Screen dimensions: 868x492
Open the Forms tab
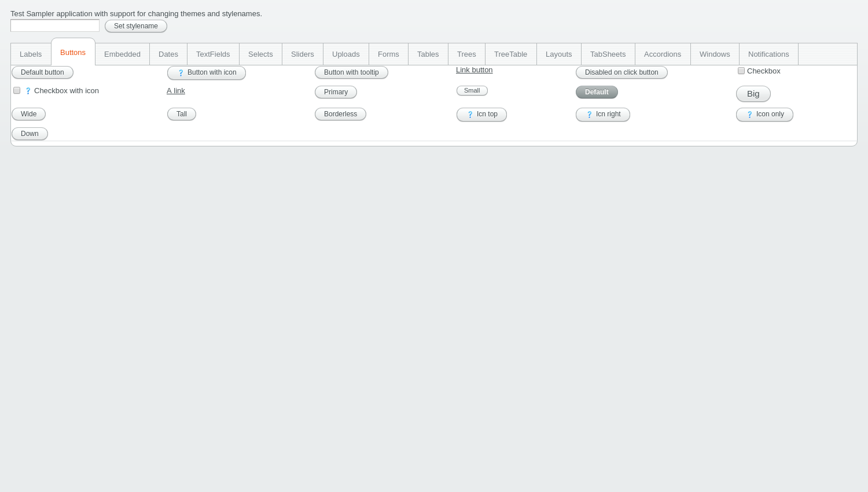(x=388, y=54)
